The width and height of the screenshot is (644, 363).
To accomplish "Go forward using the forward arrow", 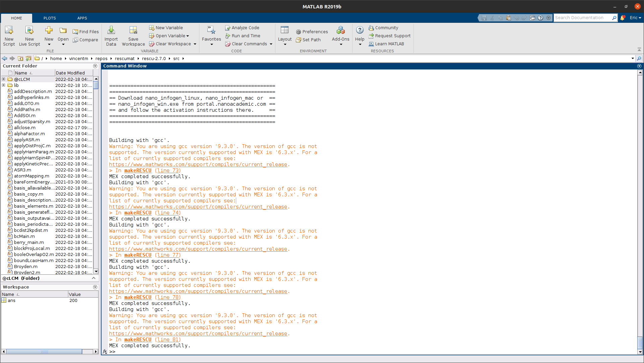I will (12, 58).
